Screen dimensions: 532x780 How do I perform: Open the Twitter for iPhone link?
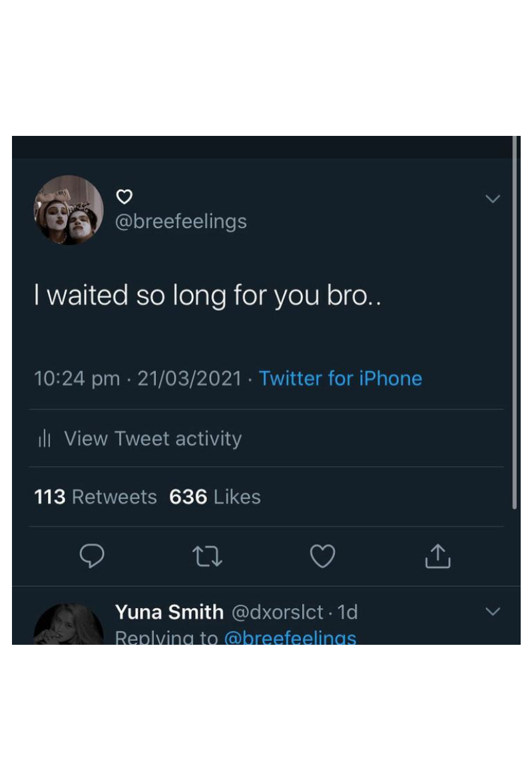click(x=341, y=378)
